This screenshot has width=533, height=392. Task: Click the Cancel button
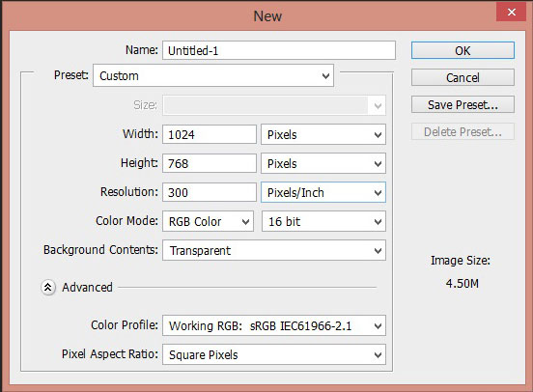click(463, 77)
